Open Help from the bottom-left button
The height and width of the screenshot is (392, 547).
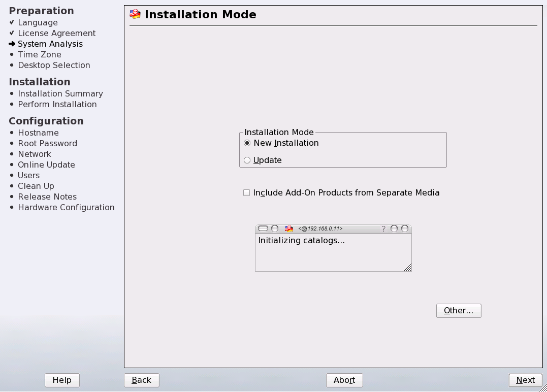[62, 380]
